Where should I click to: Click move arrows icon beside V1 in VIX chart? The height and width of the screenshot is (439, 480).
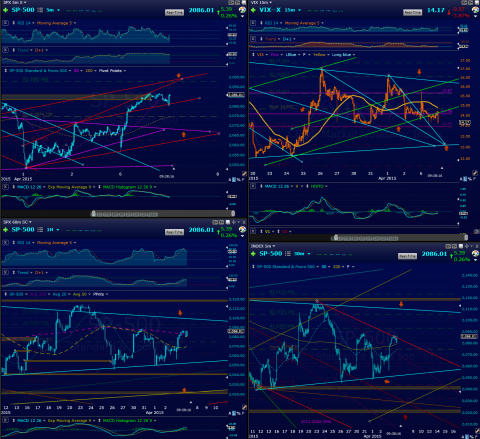pyautogui.click(x=262, y=231)
